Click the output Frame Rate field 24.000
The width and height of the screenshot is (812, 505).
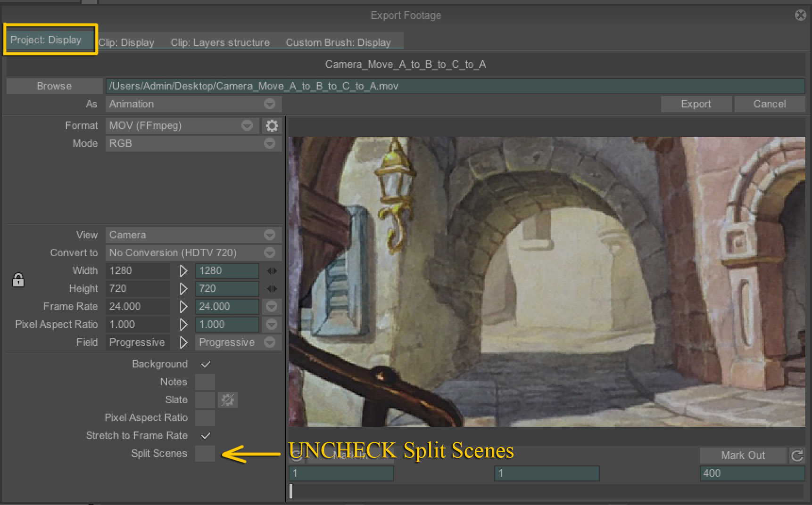point(227,307)
